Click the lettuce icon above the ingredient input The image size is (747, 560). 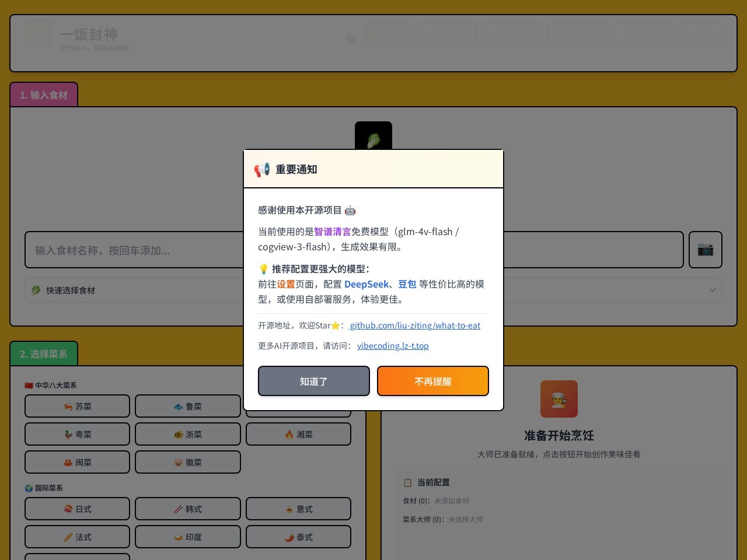pos(373,136)
